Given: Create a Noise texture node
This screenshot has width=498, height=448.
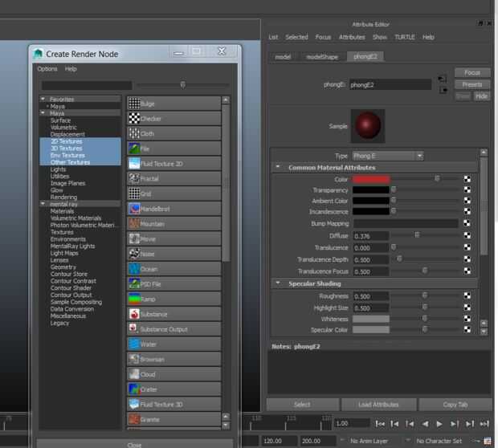Looking at the screenshot, I should 173,254.
